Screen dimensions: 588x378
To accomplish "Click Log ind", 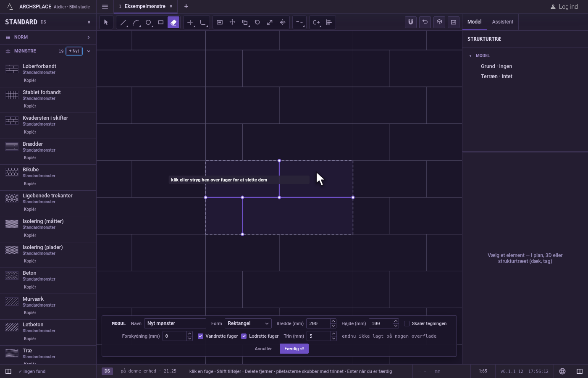I will point(564,7).
